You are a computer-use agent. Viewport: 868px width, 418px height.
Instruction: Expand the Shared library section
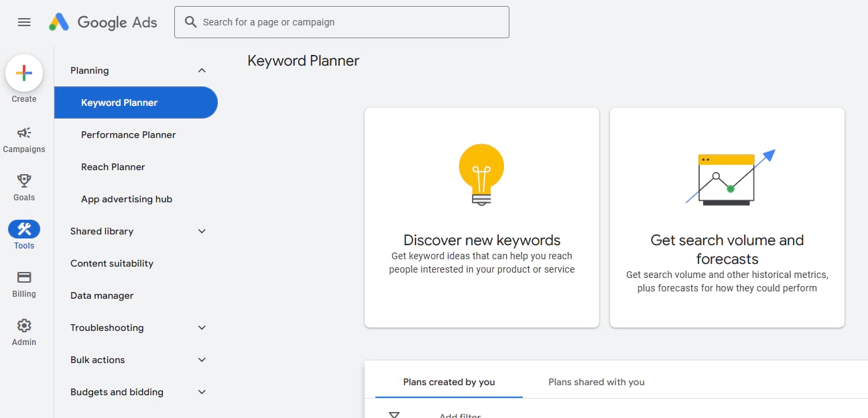tap(202, 230)
